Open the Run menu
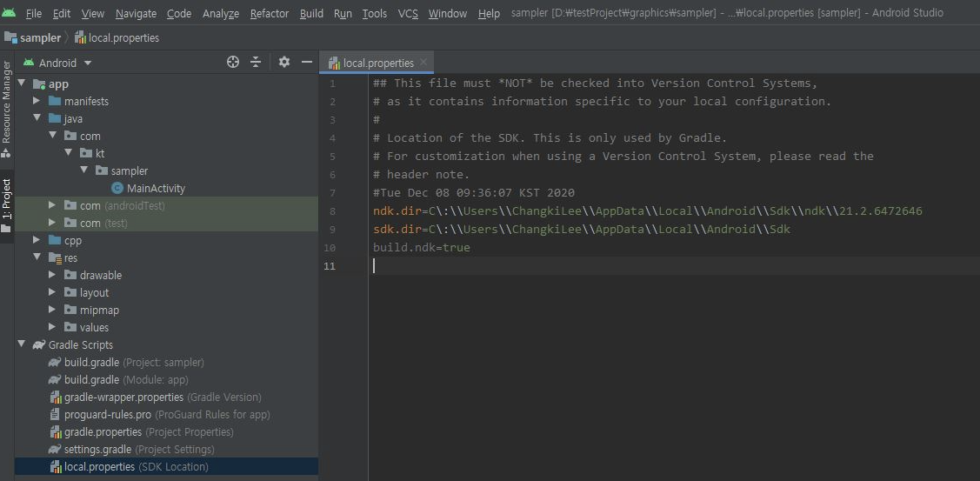980x481 pixels. (x=343, y=13)
